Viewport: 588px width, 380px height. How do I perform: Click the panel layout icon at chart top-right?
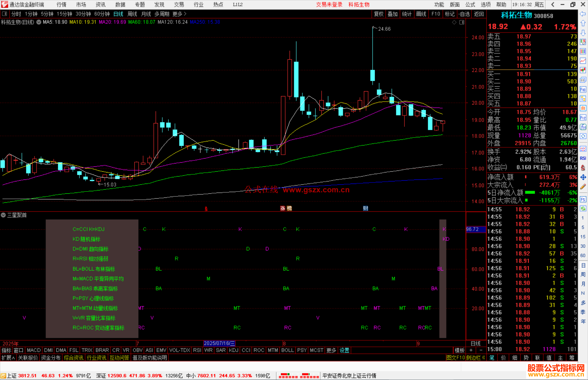point(462,22)
